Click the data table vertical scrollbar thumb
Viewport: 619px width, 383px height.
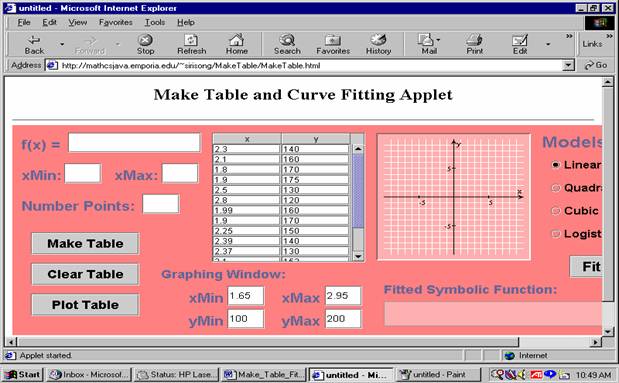coord(358,191)
